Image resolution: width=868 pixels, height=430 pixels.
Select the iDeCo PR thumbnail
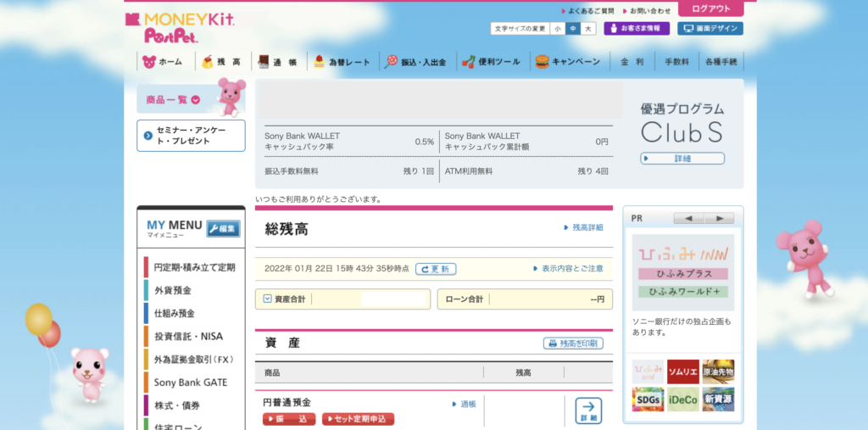[683, 399]
